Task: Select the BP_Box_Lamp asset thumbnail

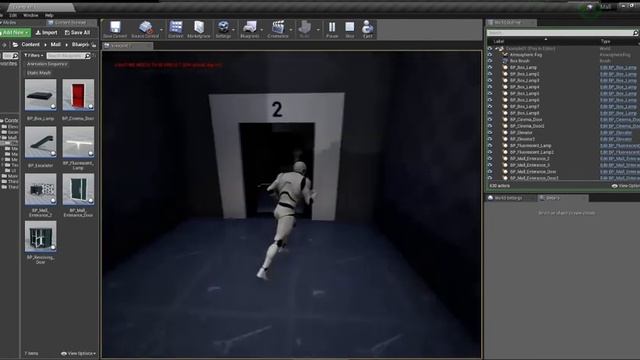Action: (x=40, y=95)
